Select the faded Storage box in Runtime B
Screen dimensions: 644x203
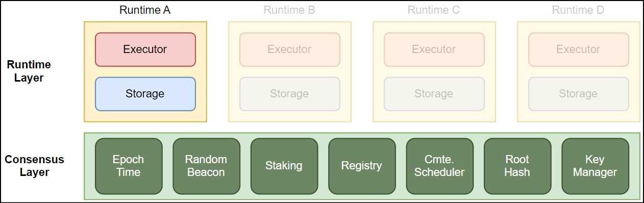click(289, 94)
